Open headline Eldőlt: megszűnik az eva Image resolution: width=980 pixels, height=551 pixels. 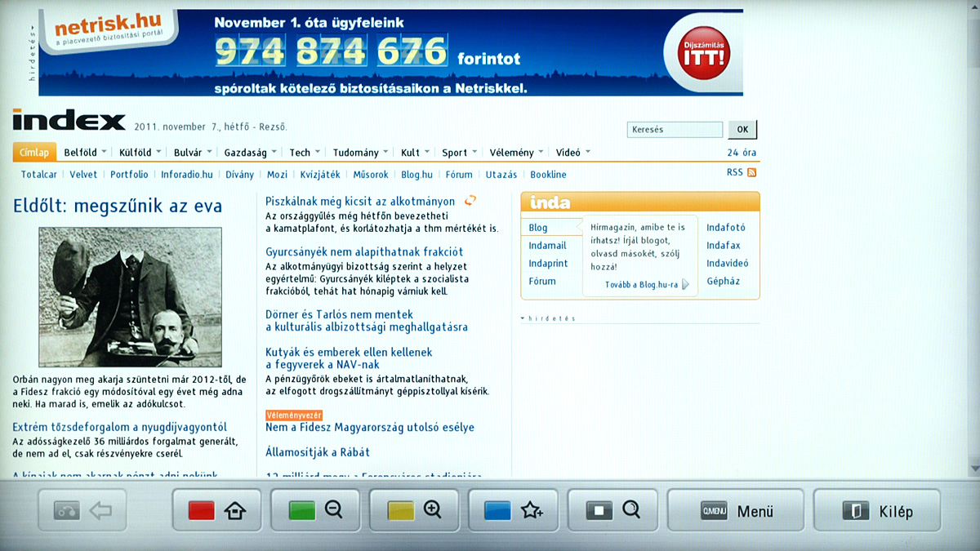tap(118, 207)
